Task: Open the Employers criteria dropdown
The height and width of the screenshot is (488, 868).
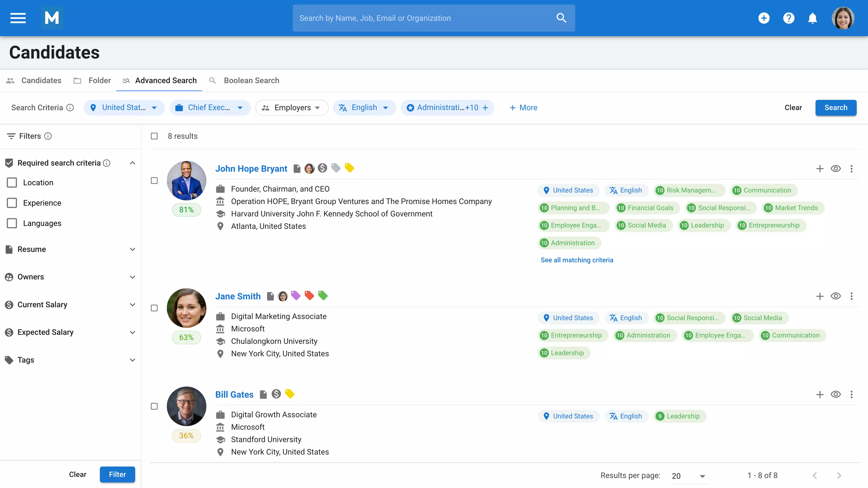Action: coord(291,108)
